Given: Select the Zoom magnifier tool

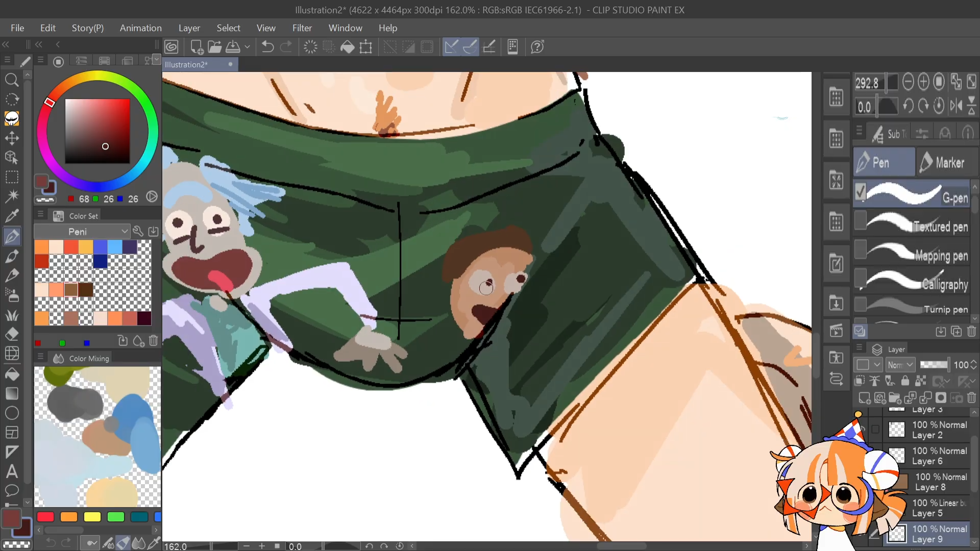Looking at the screenshot, I should 12,80.
